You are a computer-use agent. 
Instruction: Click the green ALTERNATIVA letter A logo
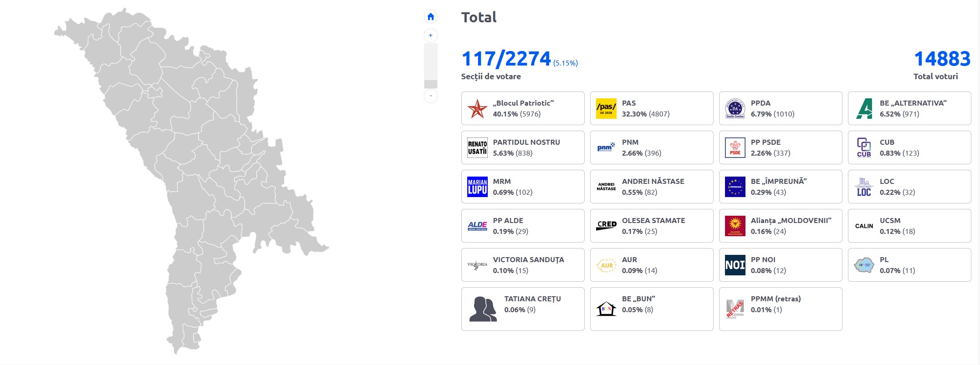pyautogui.click(x=864, y=109)
